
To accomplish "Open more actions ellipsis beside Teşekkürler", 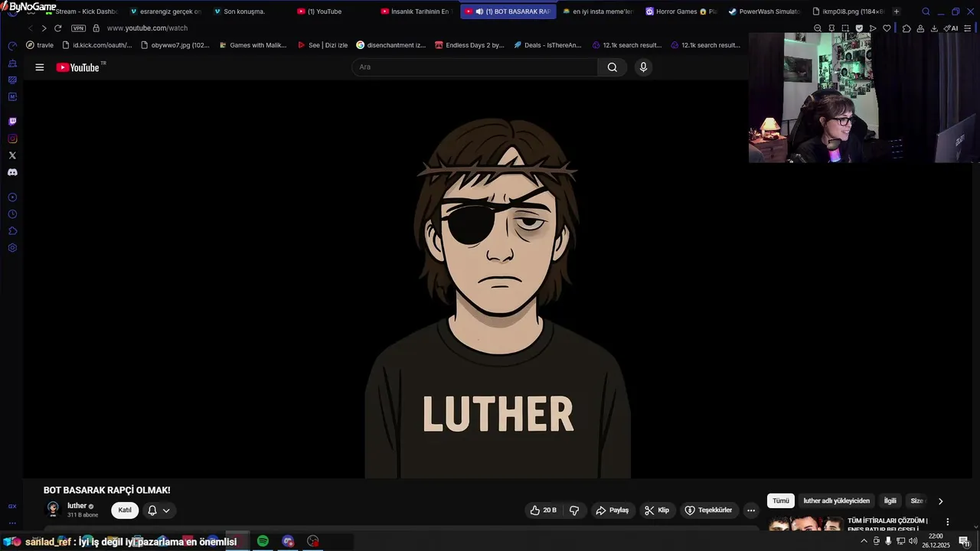I will pos(751,510).
